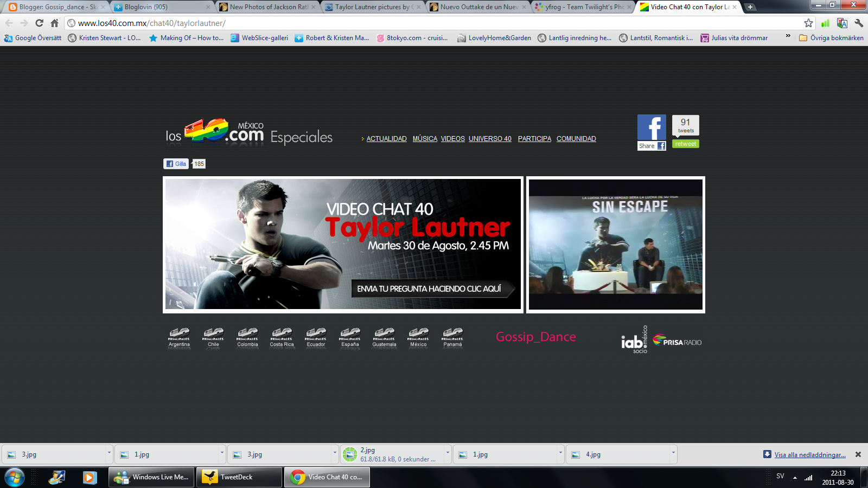Open the Colombia Principales station icon
The image size is (868, 488).
[247, 337]
